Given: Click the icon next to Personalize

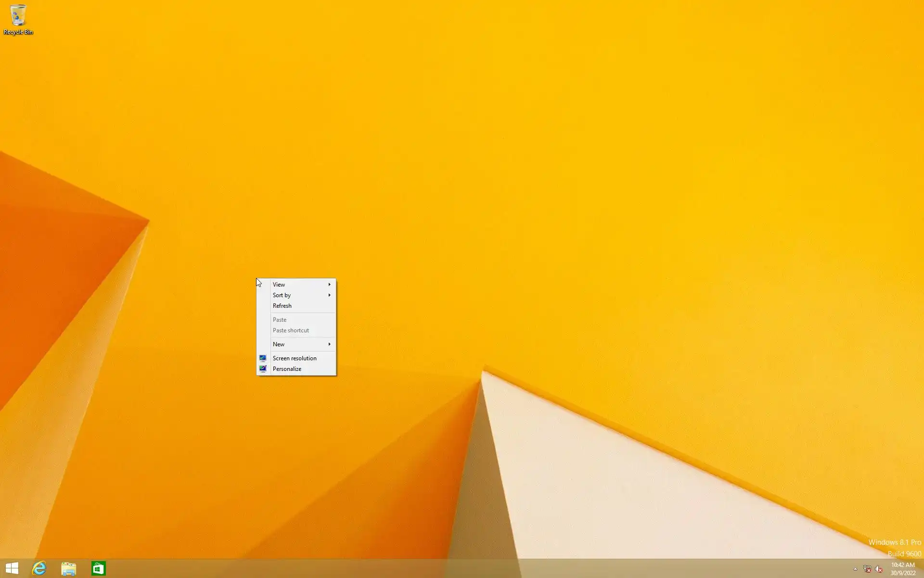Looking at the screenshot, I should (x=263, y=369).
